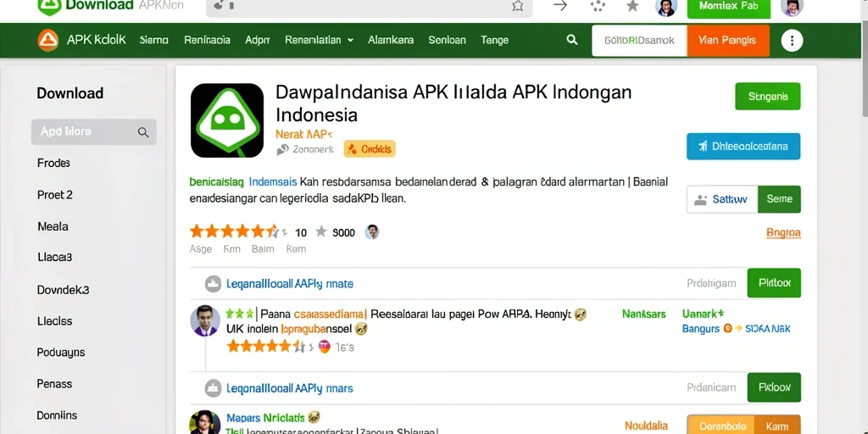
Task: Click the green Pkloov button
Action: (774, 387)
